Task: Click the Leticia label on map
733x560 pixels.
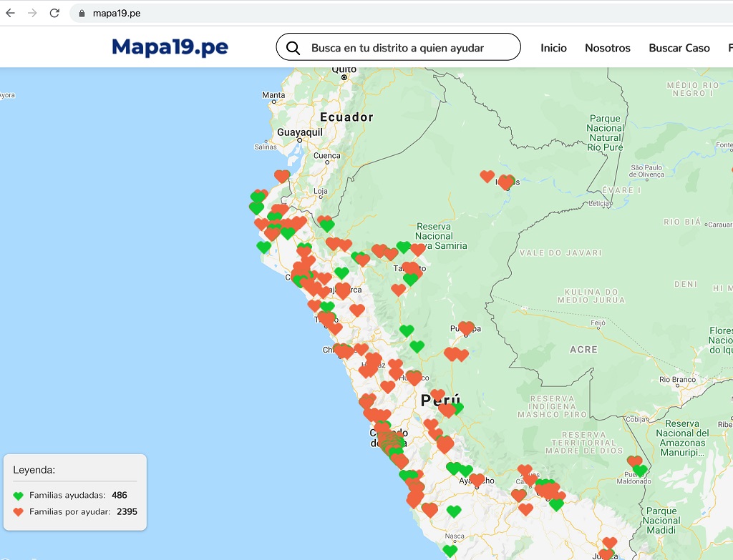Action: pos(599,203)
